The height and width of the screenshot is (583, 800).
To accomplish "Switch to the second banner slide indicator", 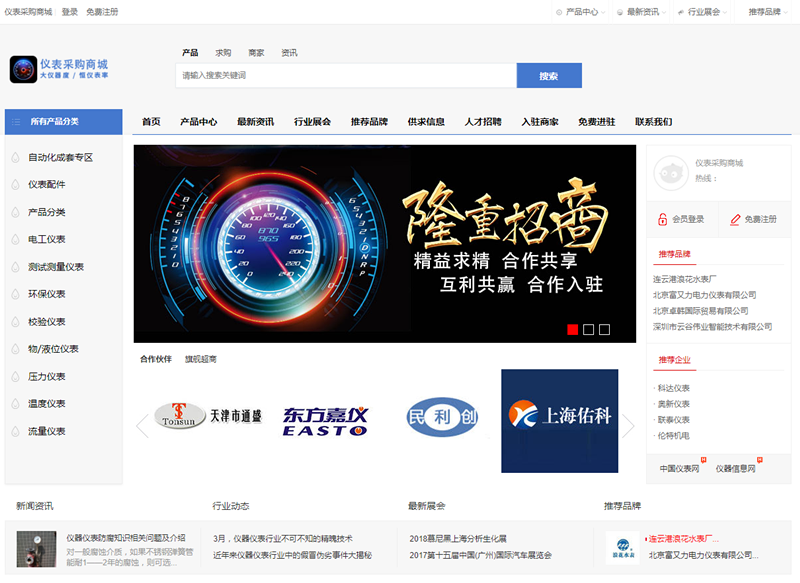I will pyautogui.click(x=588, y=329).
